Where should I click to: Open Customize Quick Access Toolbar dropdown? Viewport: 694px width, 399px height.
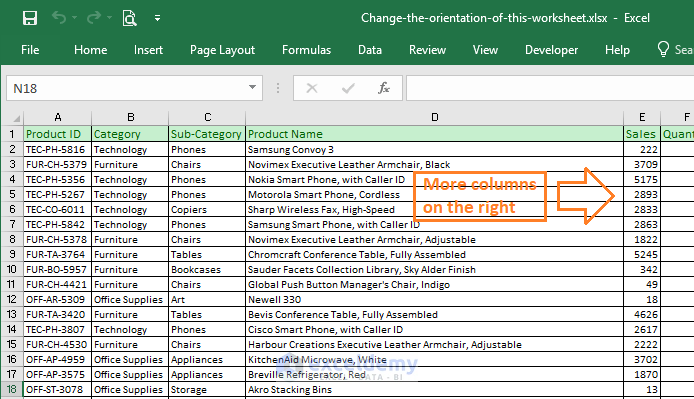pos(157,18)
